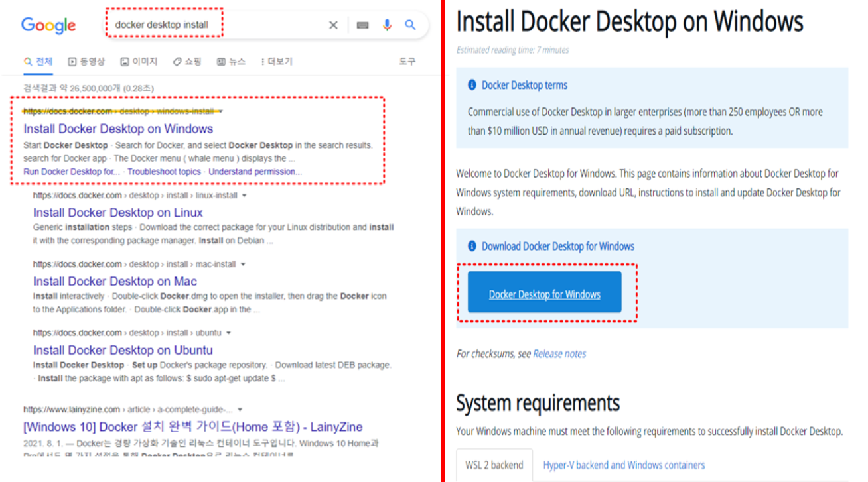Expand dropdown arrow next to lainyzine.com URL
The height and width of the screenshot is (482, 868).
(x=240, y=410)
